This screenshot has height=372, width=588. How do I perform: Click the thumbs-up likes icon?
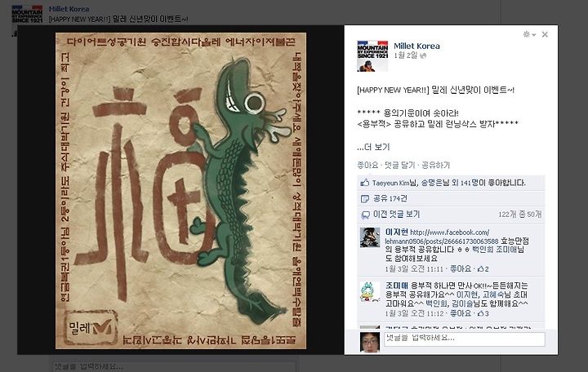click(x=364, y=183)
